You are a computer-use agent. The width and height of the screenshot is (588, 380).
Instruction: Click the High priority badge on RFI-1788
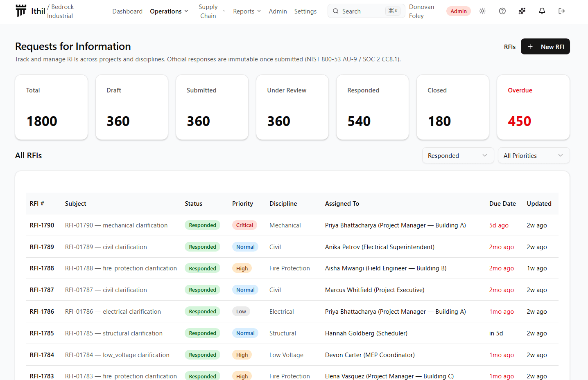click(242, 268)
